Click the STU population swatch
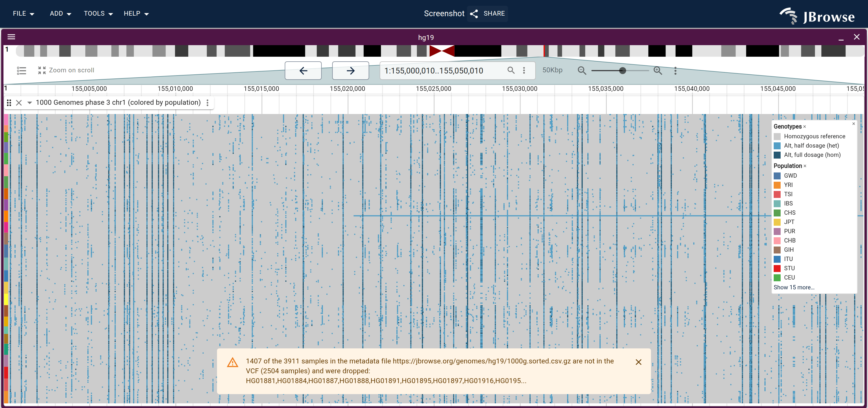 click(x=777, y=269)
